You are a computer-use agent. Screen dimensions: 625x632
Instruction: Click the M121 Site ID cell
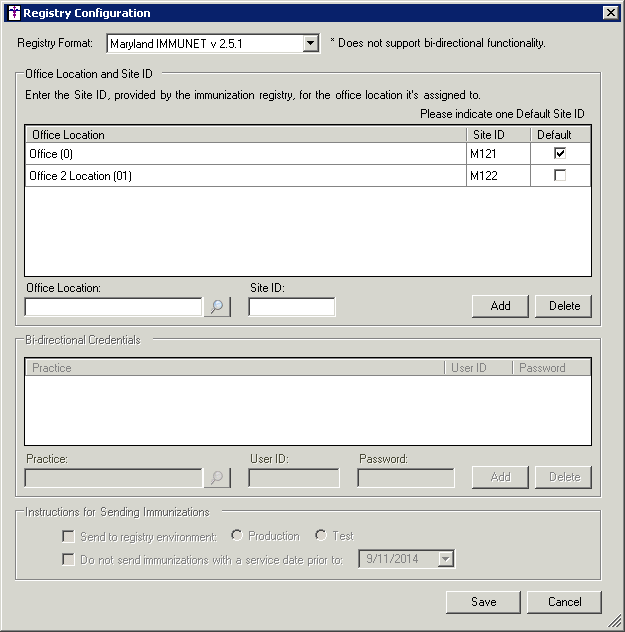[497, 154]
